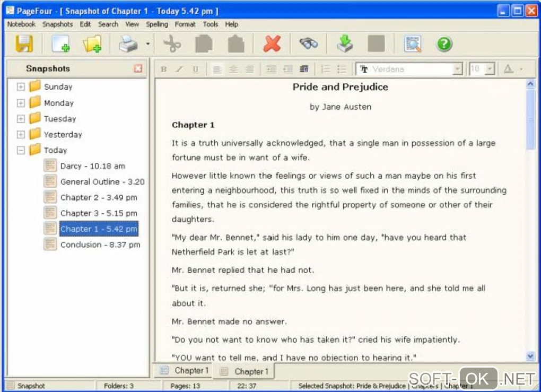Expand the Yesterday folder
This screenshot has width=541, height=392.
tap(21, 135)
